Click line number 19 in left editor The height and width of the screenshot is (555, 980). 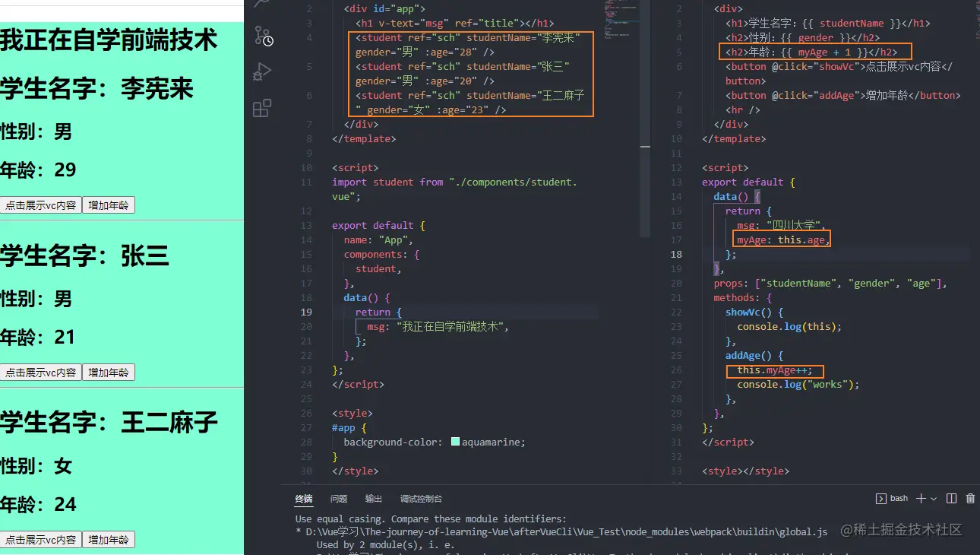[306, 312]
